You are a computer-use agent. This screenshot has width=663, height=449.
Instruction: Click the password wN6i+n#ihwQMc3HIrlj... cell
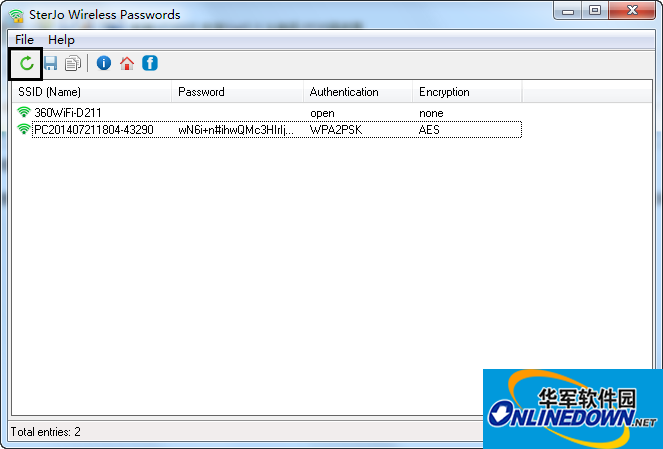coord(236,130)
